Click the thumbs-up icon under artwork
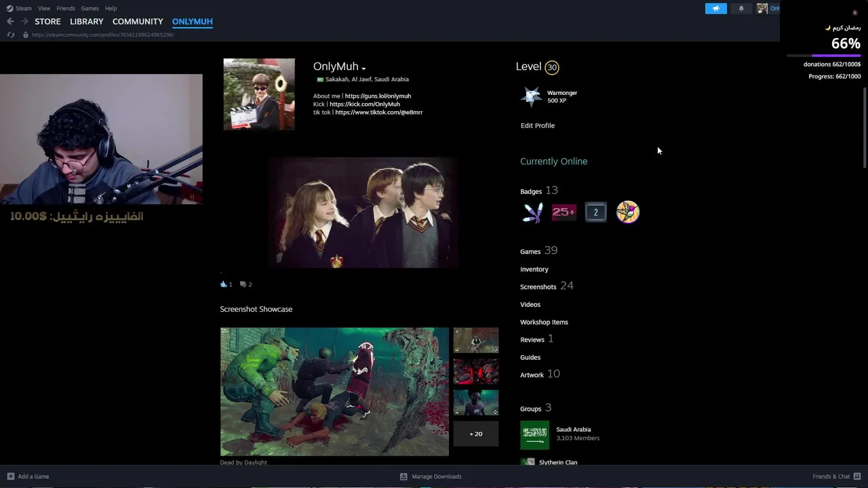 [x=223, y=284]
